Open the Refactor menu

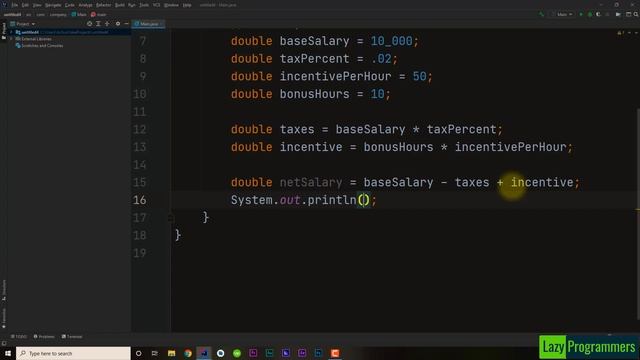coord(104,5)
